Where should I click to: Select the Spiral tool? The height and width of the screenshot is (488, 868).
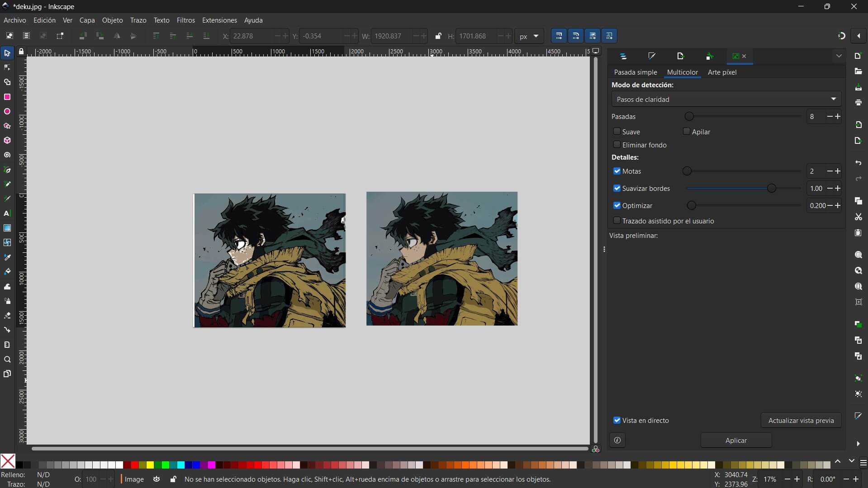(7, 155)
